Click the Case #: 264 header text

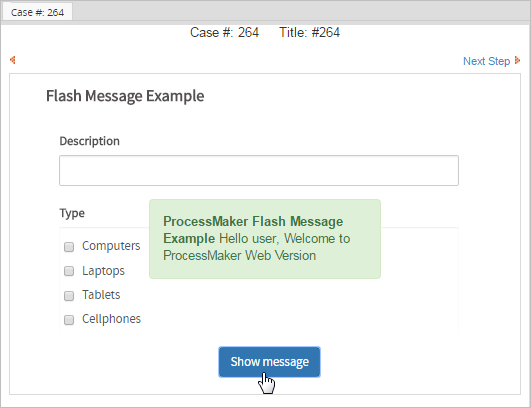click(224, 33)
